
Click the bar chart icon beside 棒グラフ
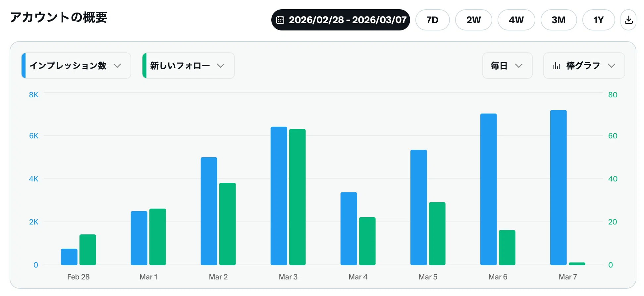(x=557, y=66)
